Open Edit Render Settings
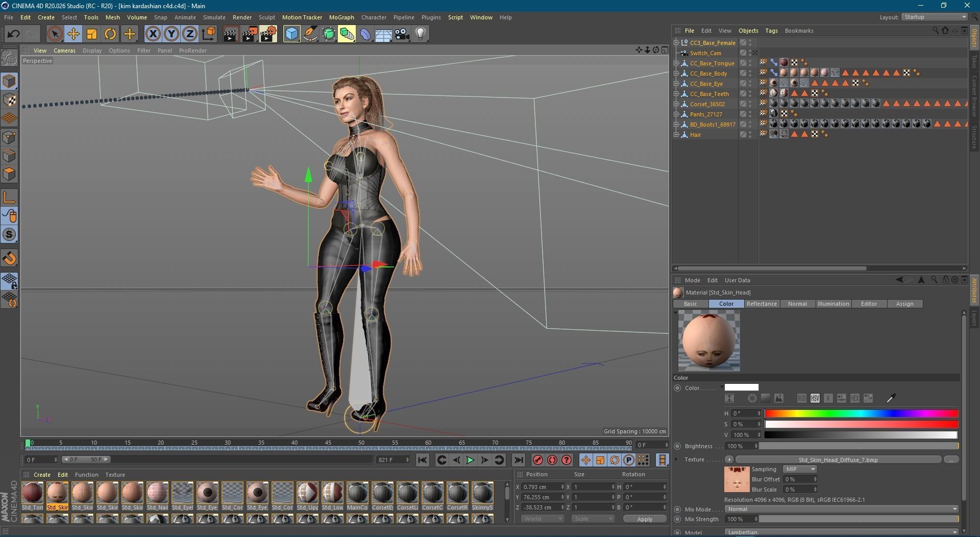980x537 pixels. click(268, 34)
